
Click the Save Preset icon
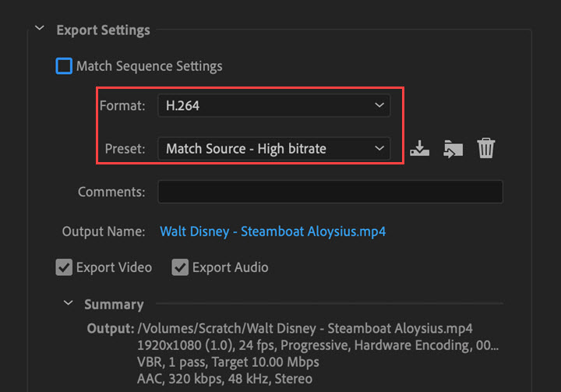419,148
